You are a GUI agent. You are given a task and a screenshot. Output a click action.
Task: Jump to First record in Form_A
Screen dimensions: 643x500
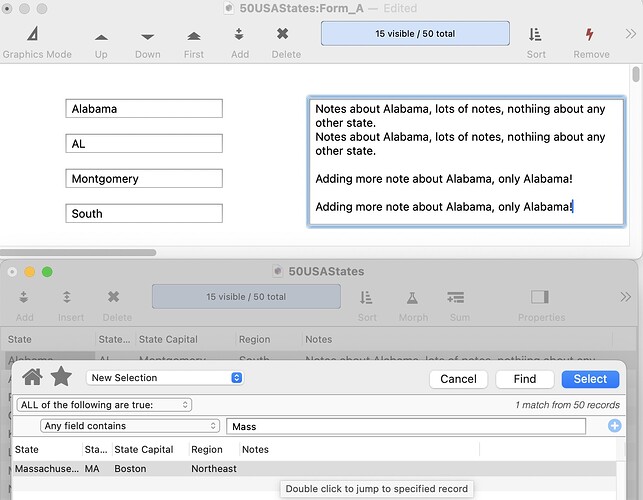[x=194, y=37]
